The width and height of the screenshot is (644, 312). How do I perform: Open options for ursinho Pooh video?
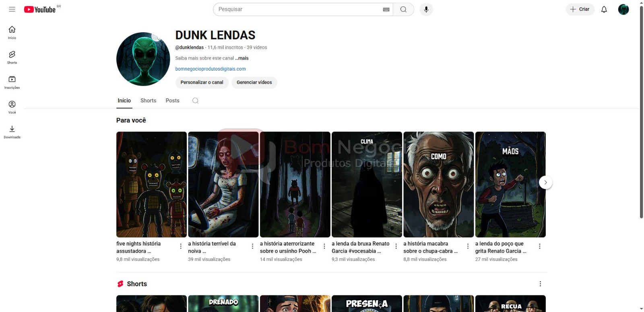[x=324, y=246]
